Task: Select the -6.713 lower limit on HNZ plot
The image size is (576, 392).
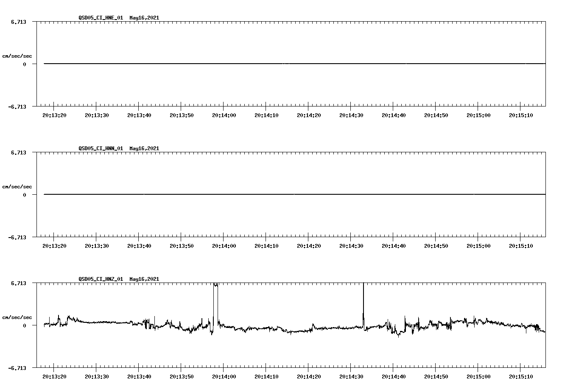Action: click(x=17, y=368)
